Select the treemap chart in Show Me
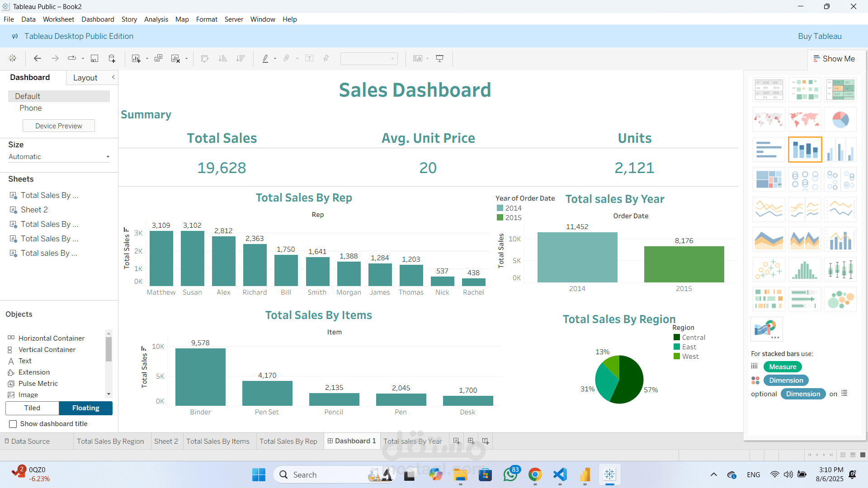 click(769, 179)
